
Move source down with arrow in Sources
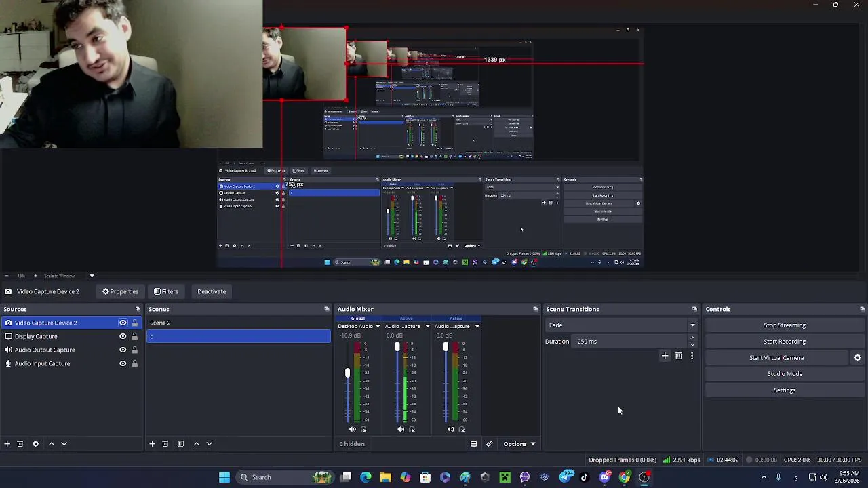coord(64,444)
